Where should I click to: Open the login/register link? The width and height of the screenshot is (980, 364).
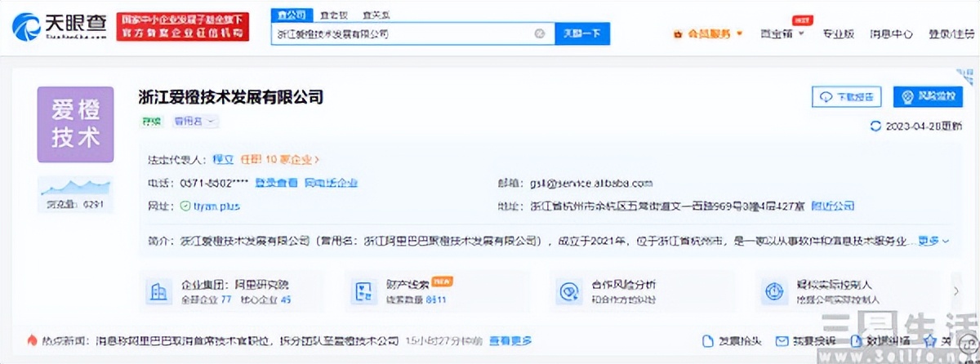click(951, 34)
